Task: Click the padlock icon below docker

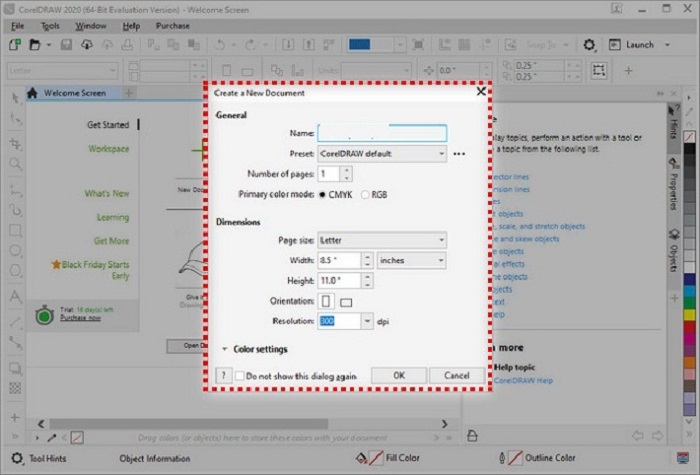Action: click(x=472, y=435)
